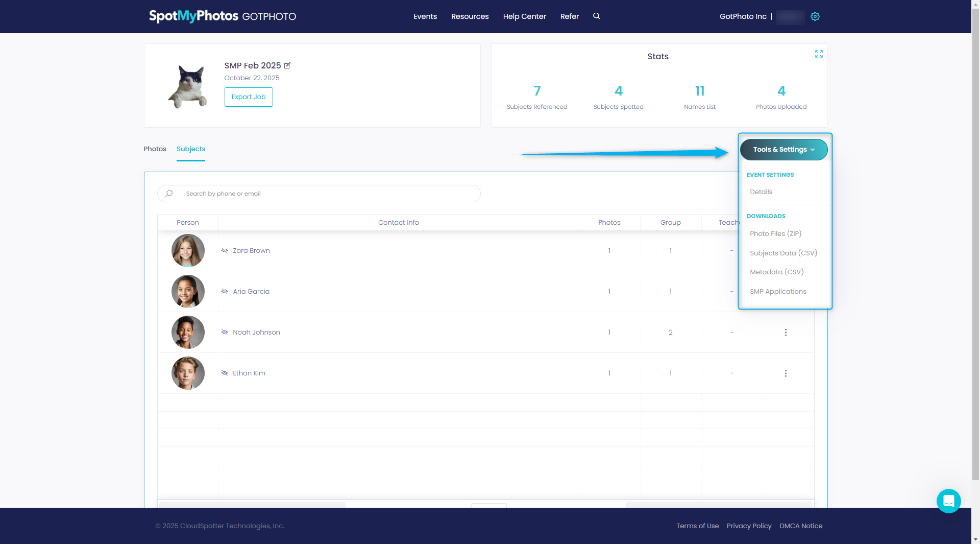This screenshot has height=544, width=980.
Task: Download Metadata (CSV)
Action: [x=776, y=272]
